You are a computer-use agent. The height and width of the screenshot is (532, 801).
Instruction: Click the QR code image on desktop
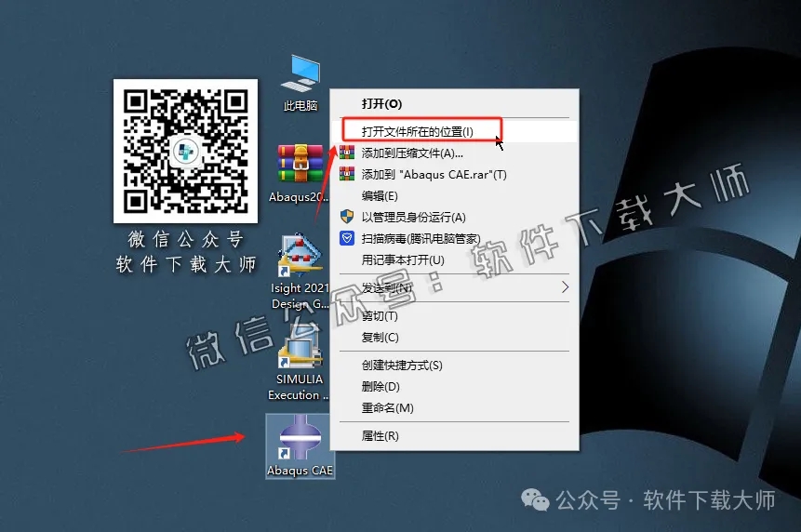click(185, 151)
